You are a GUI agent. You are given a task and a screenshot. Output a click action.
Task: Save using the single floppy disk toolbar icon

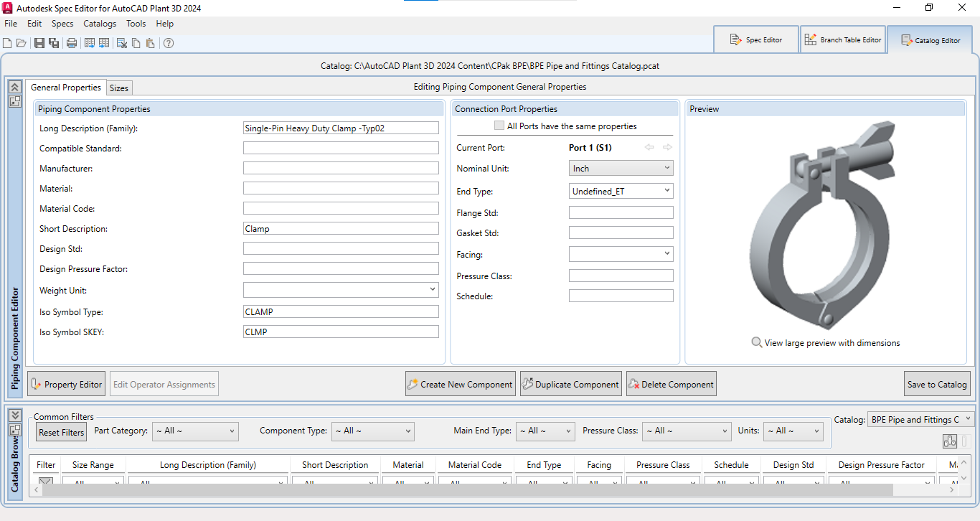coord(39,43)
